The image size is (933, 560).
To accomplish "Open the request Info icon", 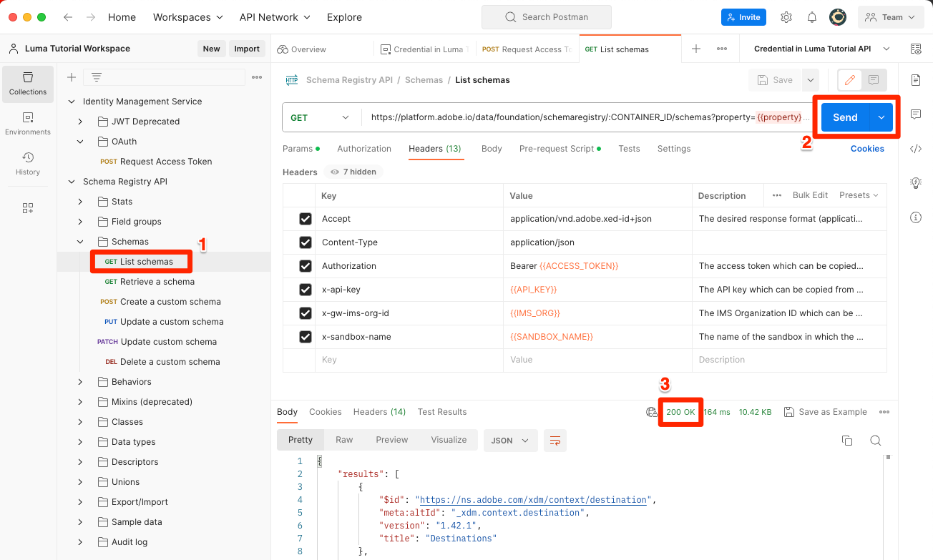I will tap(916, 217).
